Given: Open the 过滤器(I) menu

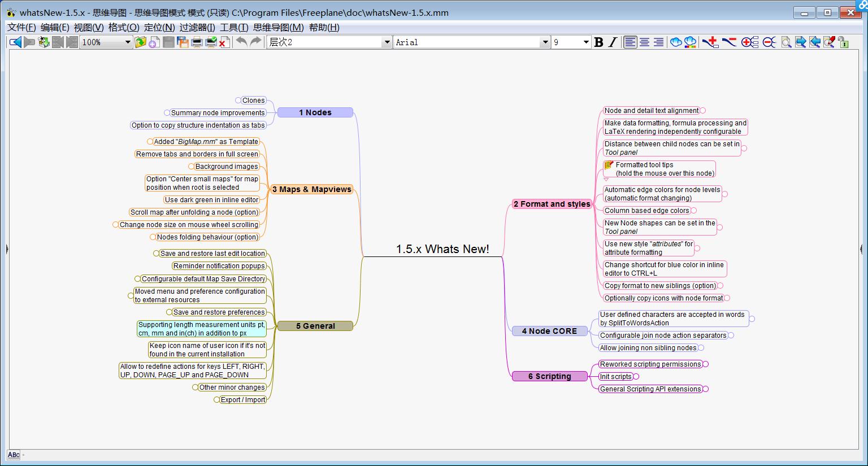Looking at the screenshot, I should [197, 27].
